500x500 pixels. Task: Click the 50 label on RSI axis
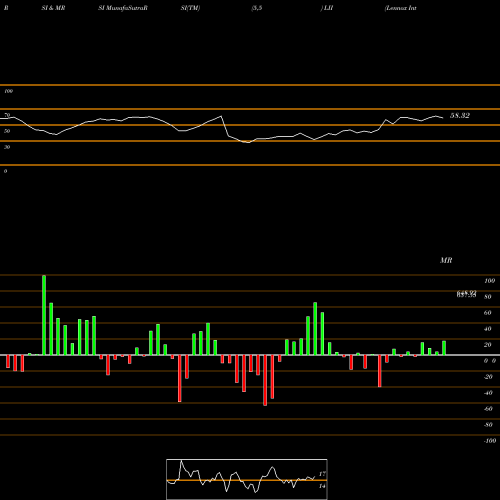7,131
